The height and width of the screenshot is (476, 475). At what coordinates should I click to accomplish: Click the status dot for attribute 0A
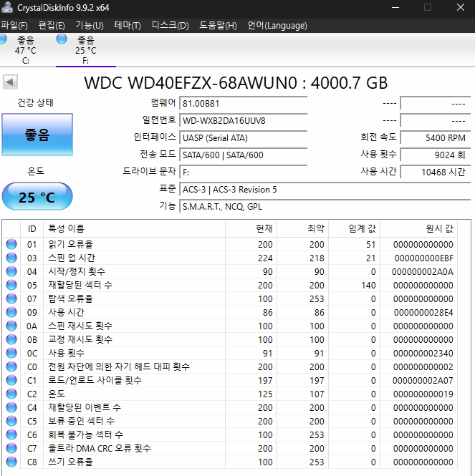(x=11, y=326)
